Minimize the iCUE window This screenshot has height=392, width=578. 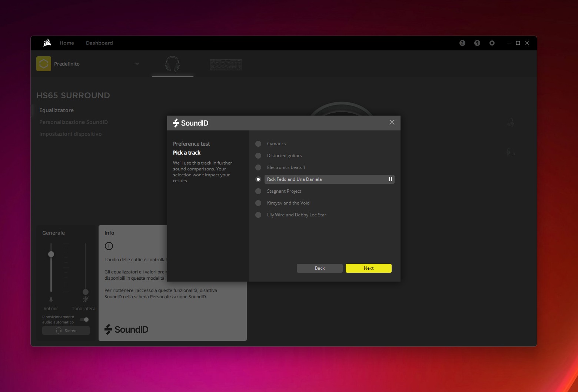coord(509,43)
